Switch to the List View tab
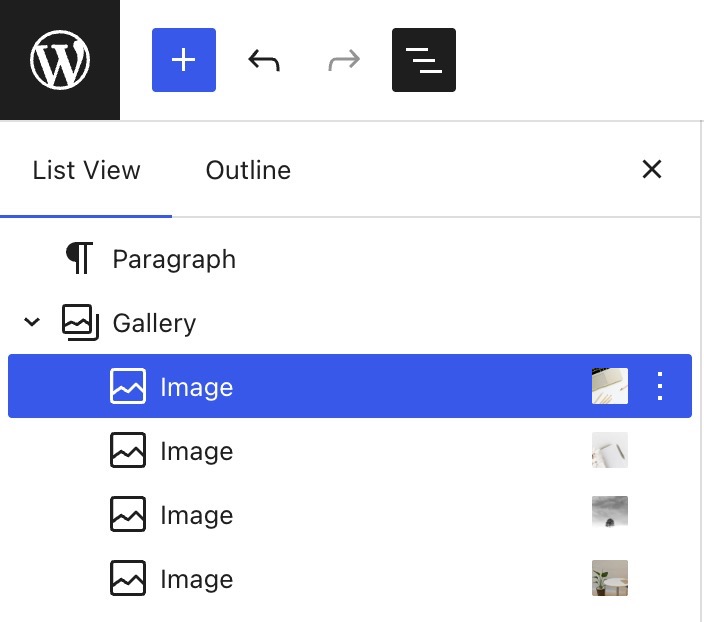This screenshot has height=622, width=704. tap(86, 170)
